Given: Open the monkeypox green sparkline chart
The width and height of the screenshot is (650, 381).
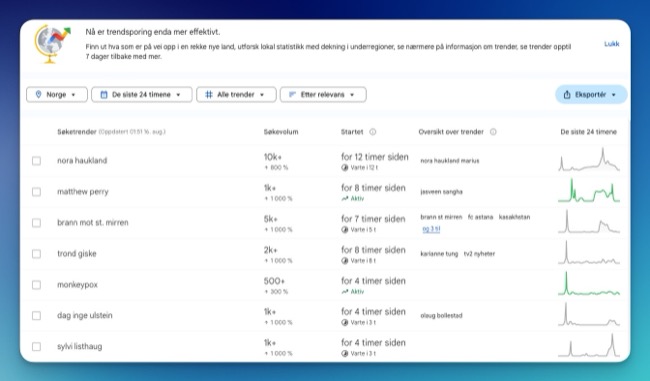Looking at the screenshot, I should coord(589,284).
